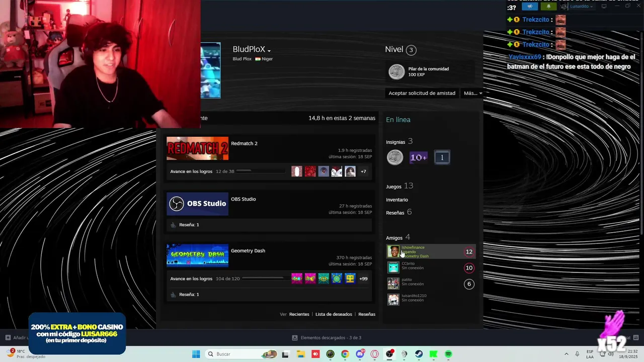Click Redmatch 2 achievement progress bar
This screenshot has height=362, width=644.
[261, 171]
